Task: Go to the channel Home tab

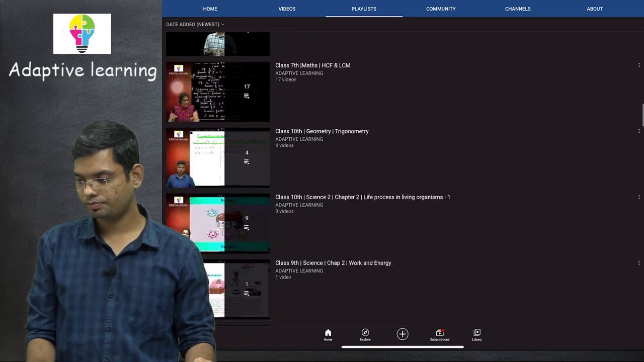Action: (x=210, y=9)
